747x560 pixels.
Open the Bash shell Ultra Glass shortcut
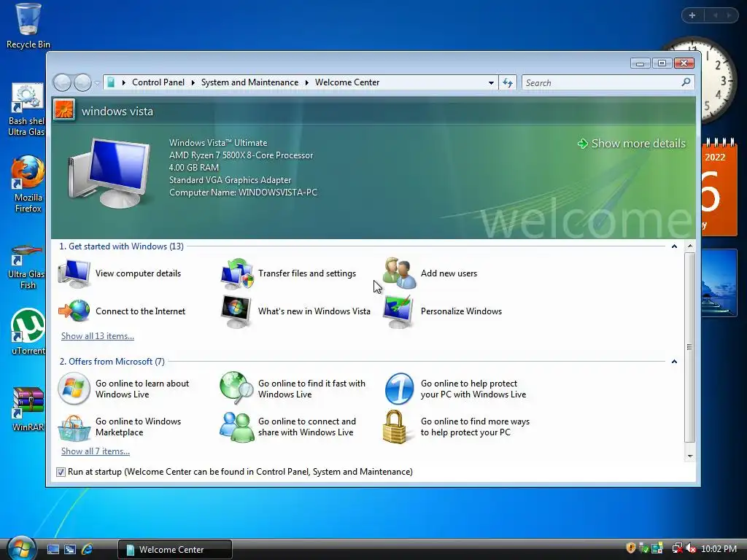[28, 110]
